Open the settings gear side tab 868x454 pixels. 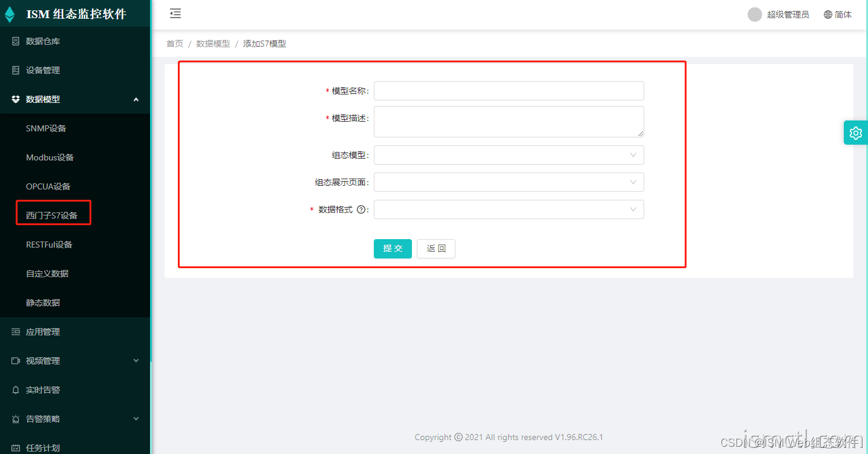[855, 133]
